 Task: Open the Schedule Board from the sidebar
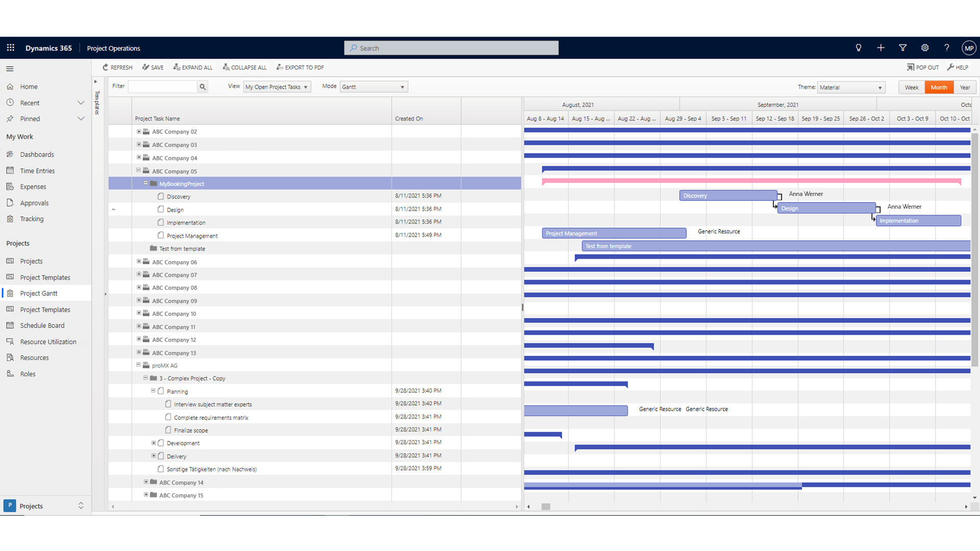coord(42,325)
